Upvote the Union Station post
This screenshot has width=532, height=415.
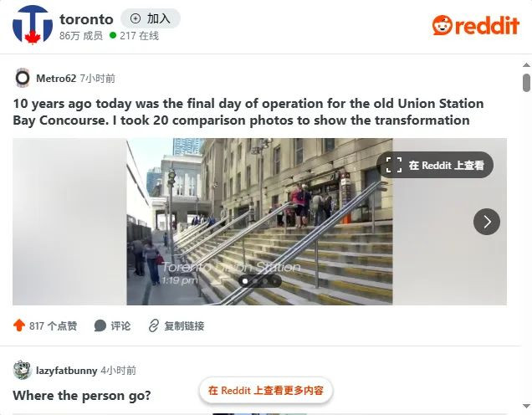tap(19, 325)
